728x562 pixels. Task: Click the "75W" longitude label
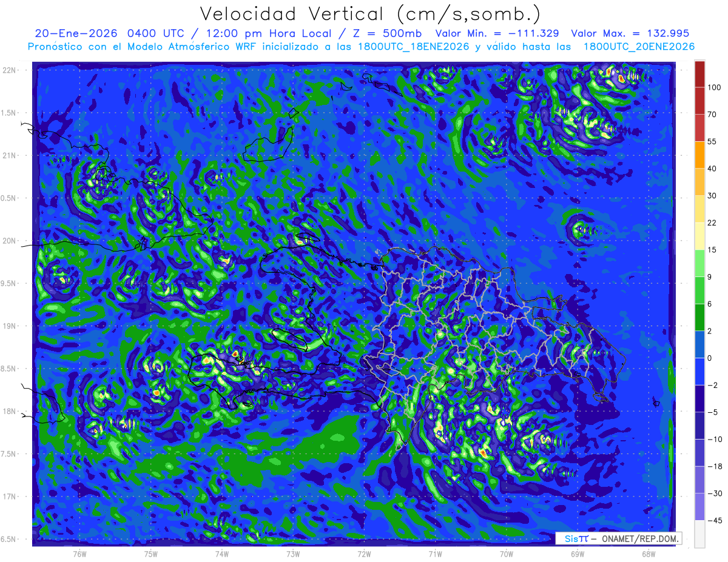pos(151,554)
